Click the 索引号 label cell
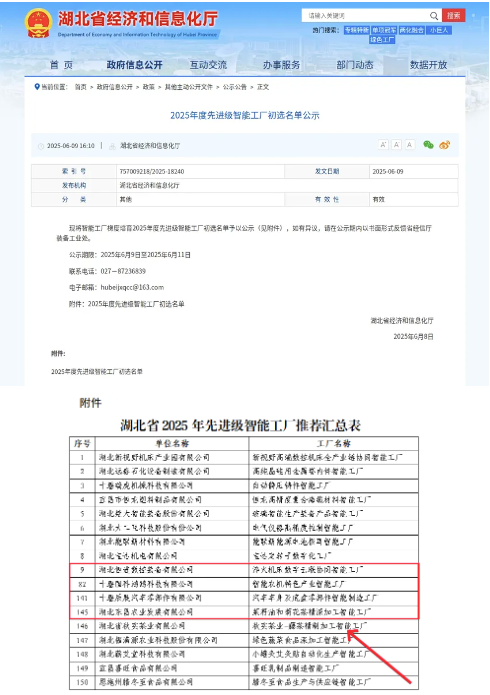 point(74,171)
